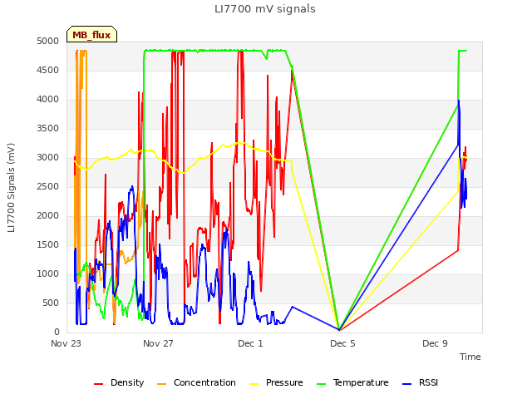Toggle the Temperature legend entry
This screenshot has width=532, height=399.
[352, 382]
